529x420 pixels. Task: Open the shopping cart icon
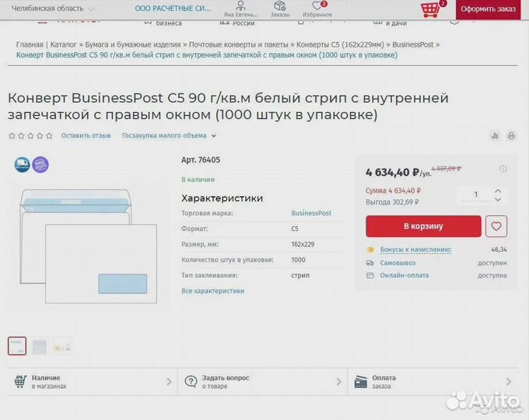coord(430,9)
